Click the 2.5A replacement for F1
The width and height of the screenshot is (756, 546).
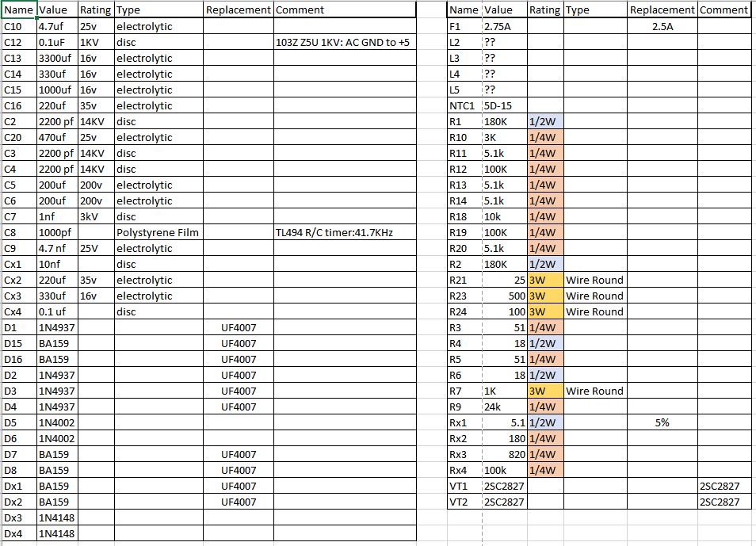(662, 26)
